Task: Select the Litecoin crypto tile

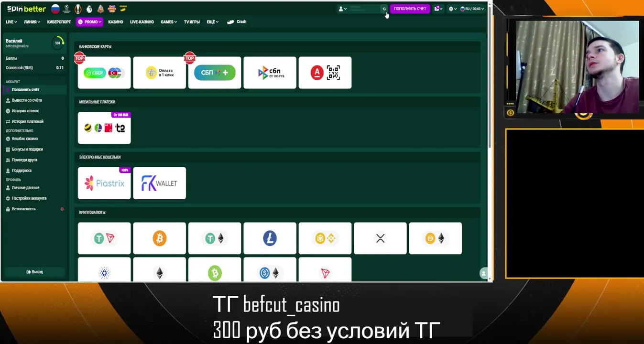Action: pyautogui.click(x=270, y=238)
